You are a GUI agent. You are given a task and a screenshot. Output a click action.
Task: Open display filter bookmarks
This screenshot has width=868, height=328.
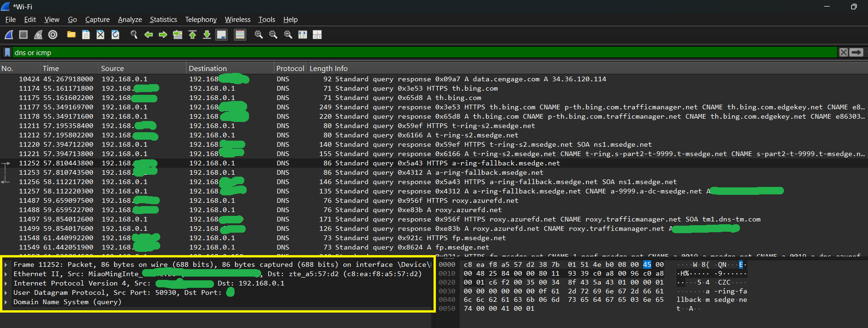[x=7, y=52]
